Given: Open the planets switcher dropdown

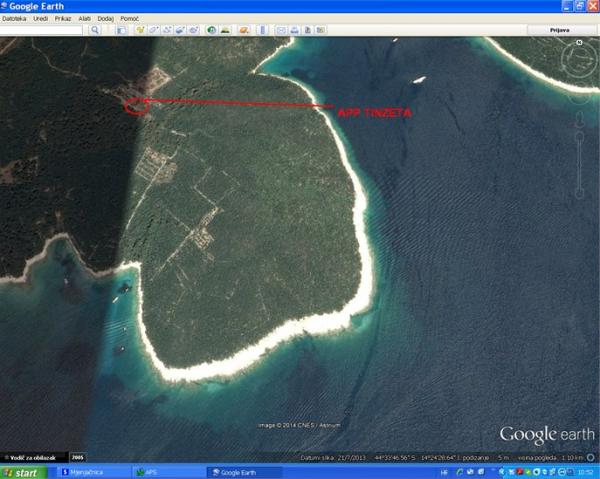Looking at the screenshot, I should (x=241, y=30).
